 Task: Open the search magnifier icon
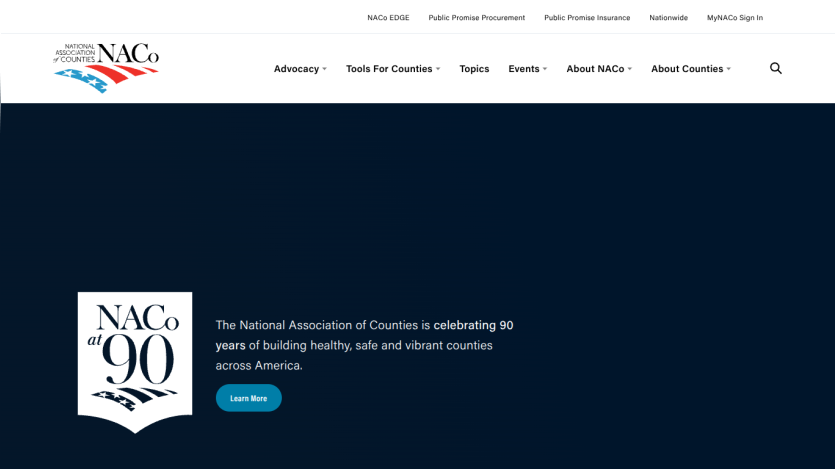tap(776, 68)
